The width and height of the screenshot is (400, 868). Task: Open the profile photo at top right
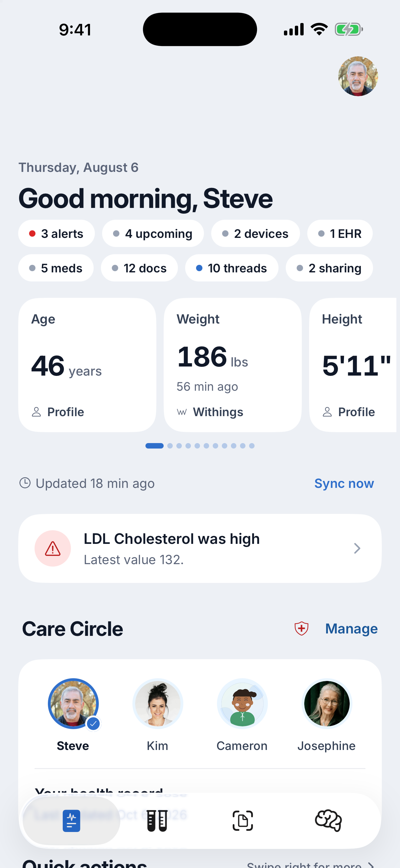(x=358, y=76)
